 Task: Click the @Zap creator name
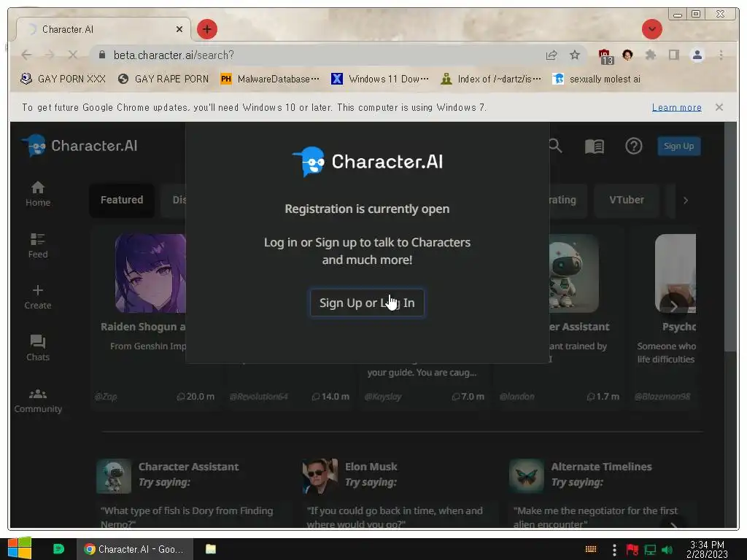tap(106, 397)
